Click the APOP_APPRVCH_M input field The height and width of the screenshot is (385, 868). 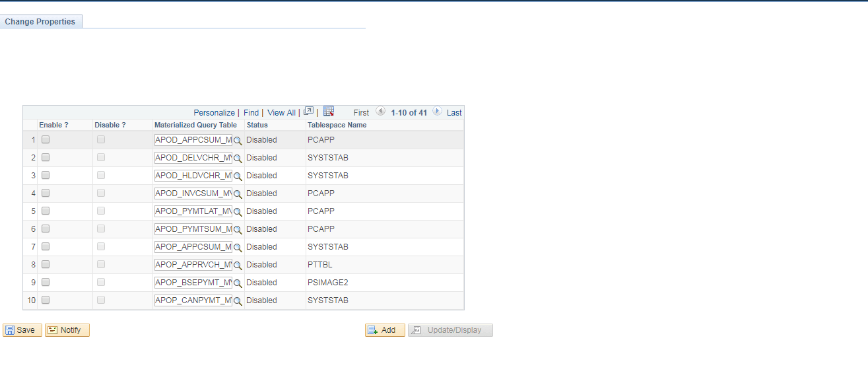[x=193, y=265]
